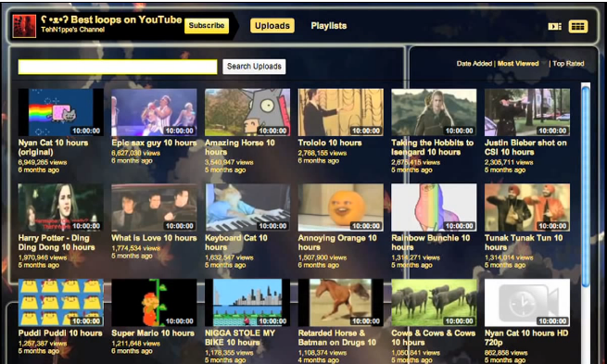Screen dimensions: 607x364
Task: Sort uploads by Top Rated
Action: (568, 63)
